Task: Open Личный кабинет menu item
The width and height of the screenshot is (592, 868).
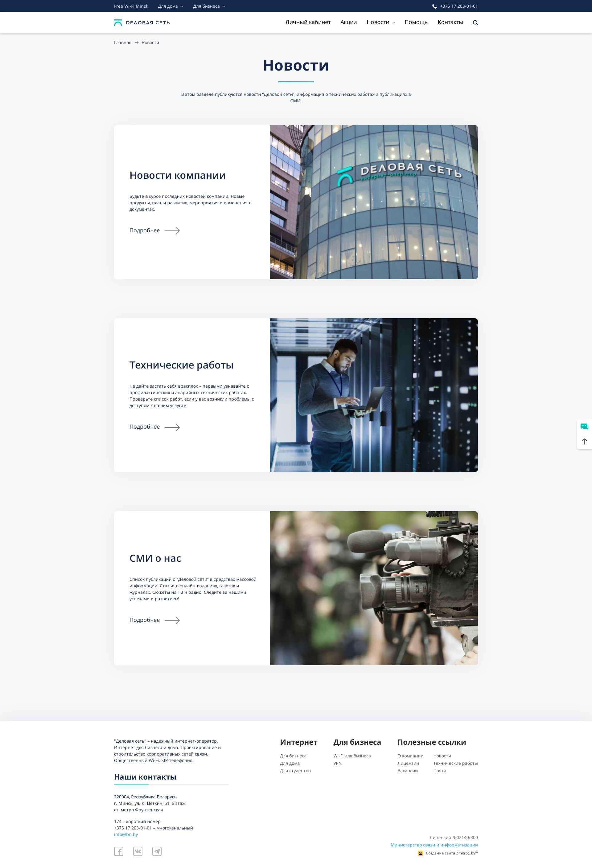Action: click(x=308, y=22)
